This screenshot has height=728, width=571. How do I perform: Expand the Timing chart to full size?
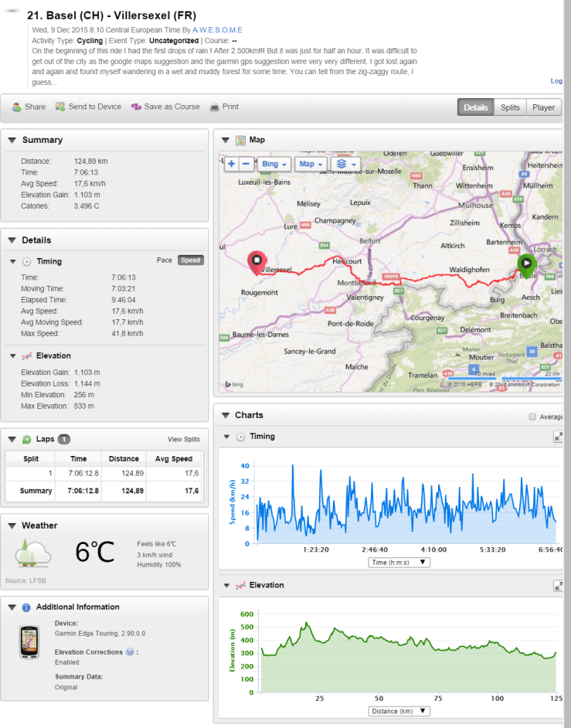pyautogui.click(x=558, y=437)
